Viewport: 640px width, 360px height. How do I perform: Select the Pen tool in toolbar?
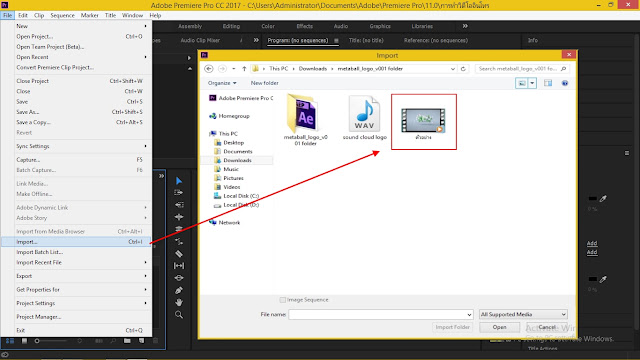[x=179, y=290]
